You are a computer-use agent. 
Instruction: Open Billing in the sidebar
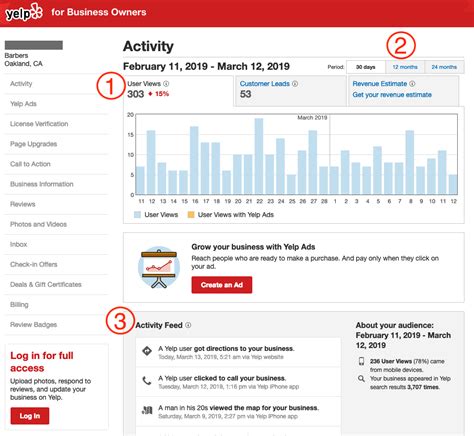pos(56,305)
